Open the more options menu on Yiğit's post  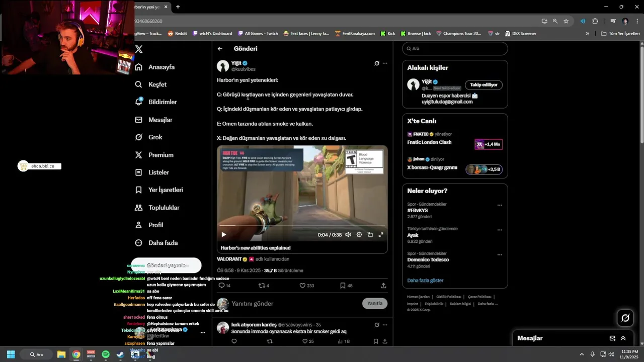pyautogui.click(x=385, y=63)
